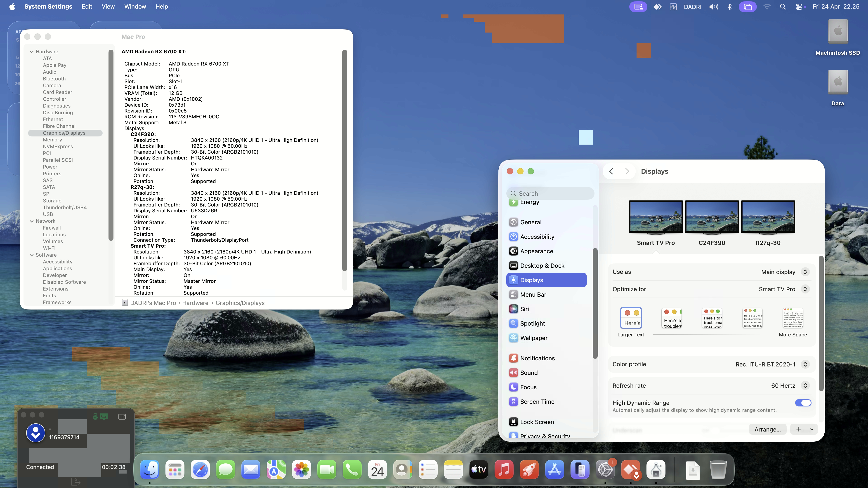Click the Arrange... button

[x=768, y=429]
